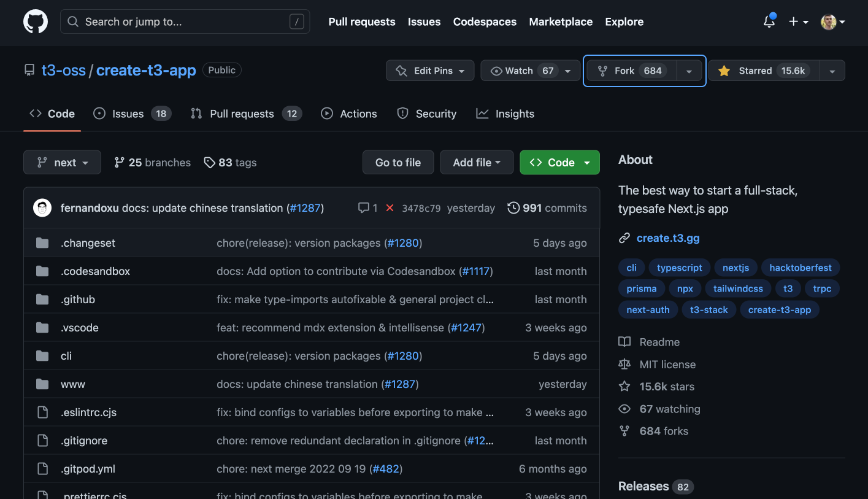868x499 pixels.
Task: Click the Go to file button
Action: coord(398,163)
